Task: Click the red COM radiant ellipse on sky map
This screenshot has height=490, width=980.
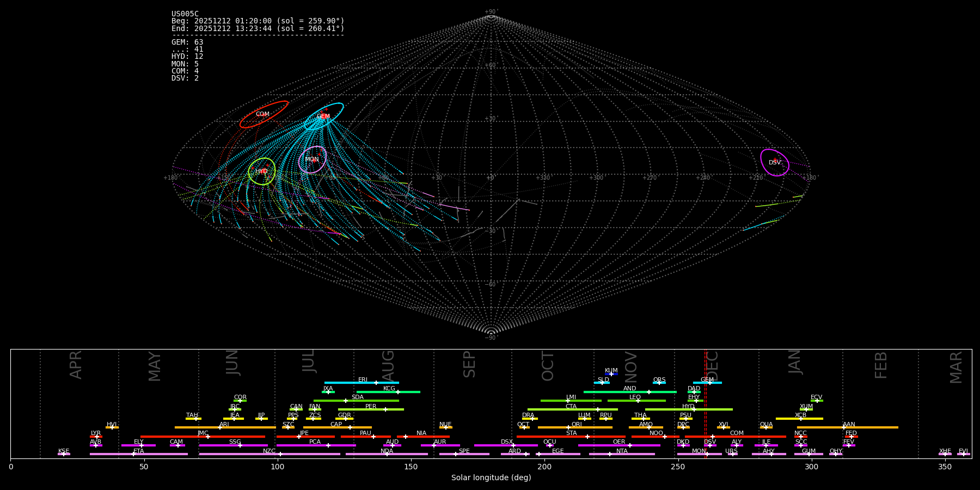Action: click(264, 114)
